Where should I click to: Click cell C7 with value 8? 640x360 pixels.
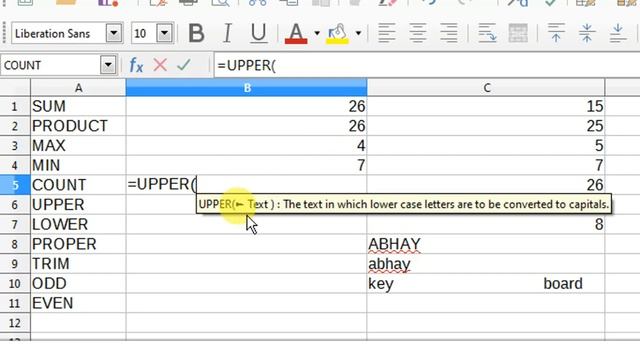(x=486, y=224)
